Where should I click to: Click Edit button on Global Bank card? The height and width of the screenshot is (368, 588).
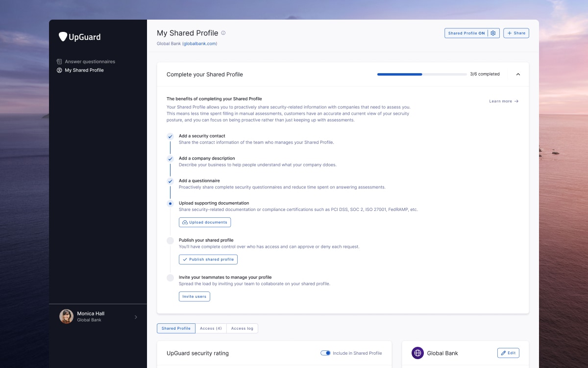pos(508,353)
